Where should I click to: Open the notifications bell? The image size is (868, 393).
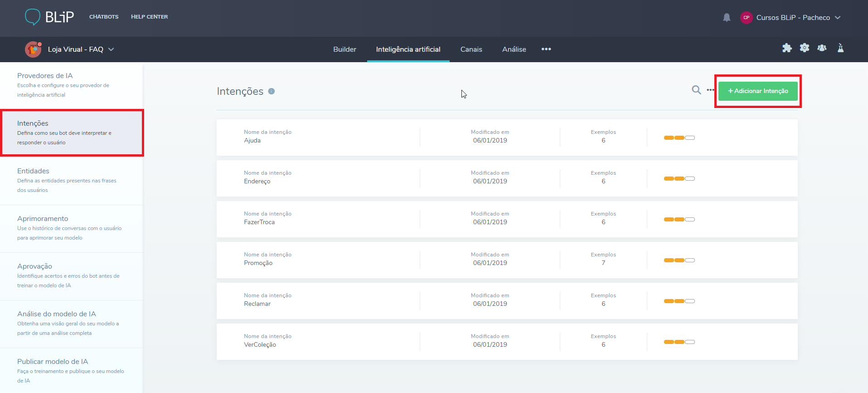tap(727, 18)
